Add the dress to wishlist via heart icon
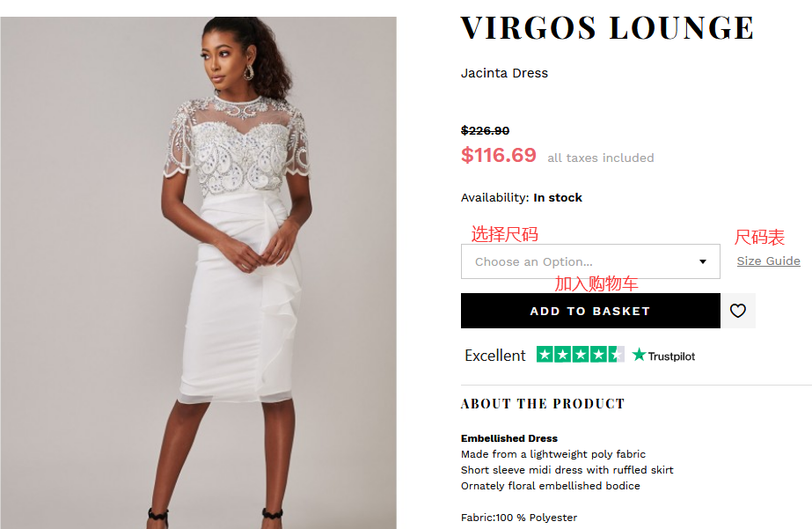Screen dimensions: 812x529 pos(737,311)
